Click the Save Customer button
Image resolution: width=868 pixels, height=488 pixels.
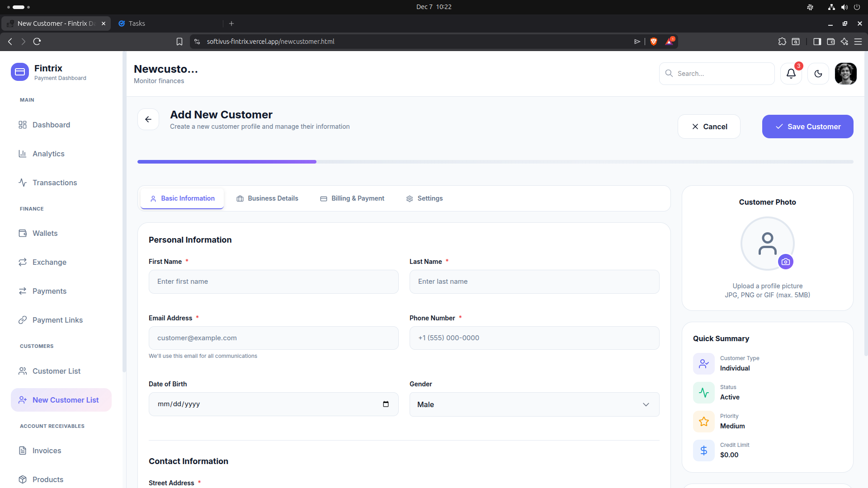click(x=807, y=127)
